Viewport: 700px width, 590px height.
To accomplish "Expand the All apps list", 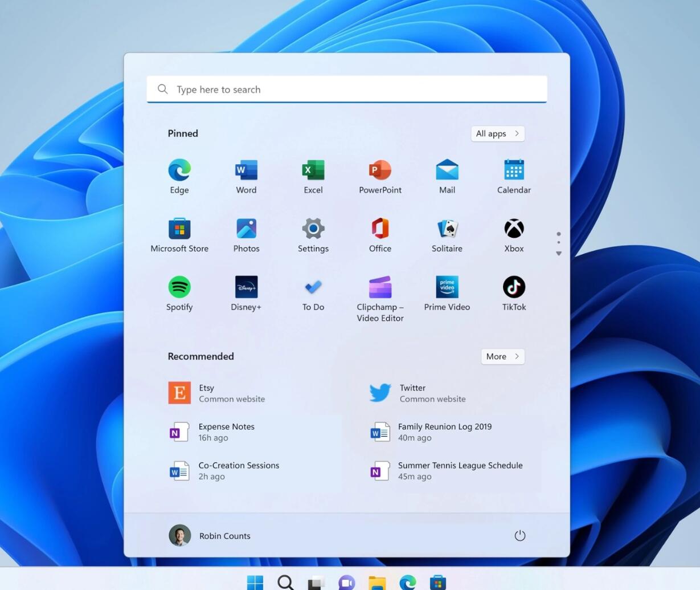I will pyautogui.click(x=498, y=133).
